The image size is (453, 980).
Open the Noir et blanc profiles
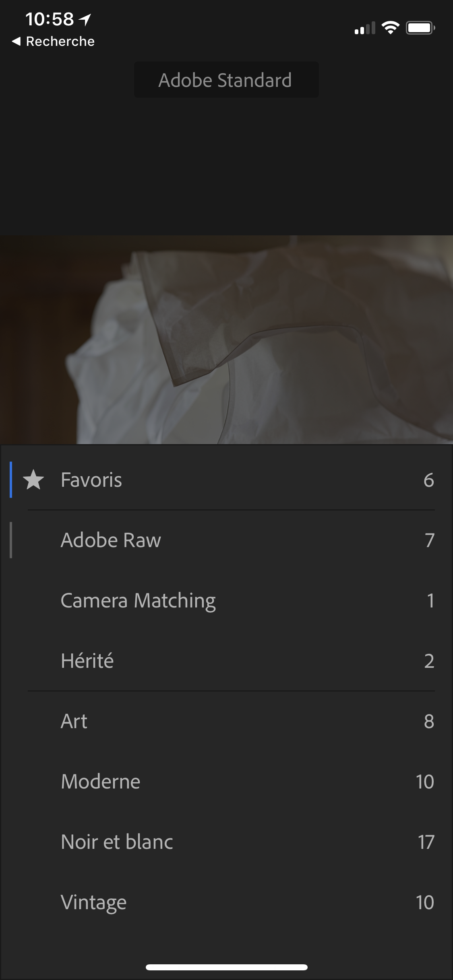click(117, 842)
